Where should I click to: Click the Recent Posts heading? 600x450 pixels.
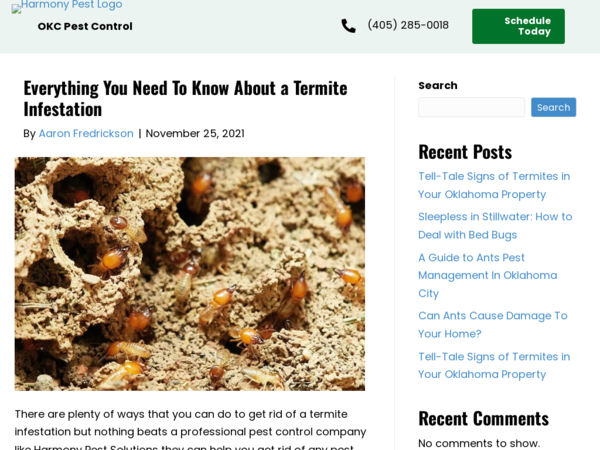point(465,152)
